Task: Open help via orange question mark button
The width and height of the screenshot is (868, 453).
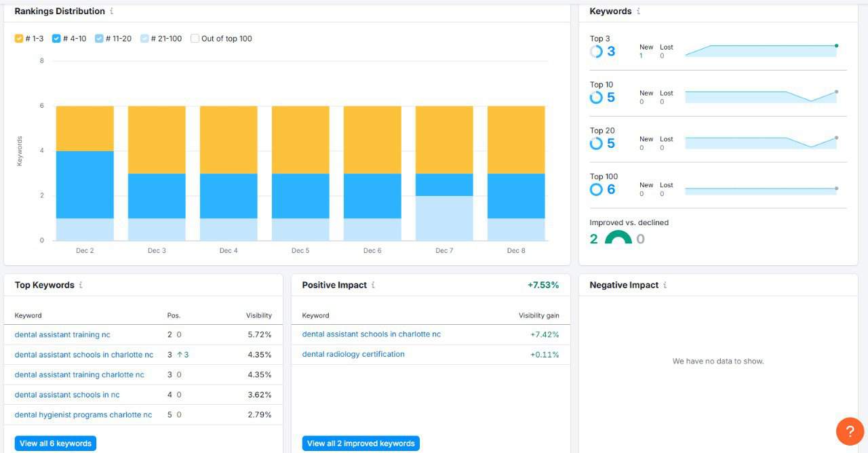Action: point(850,431)
